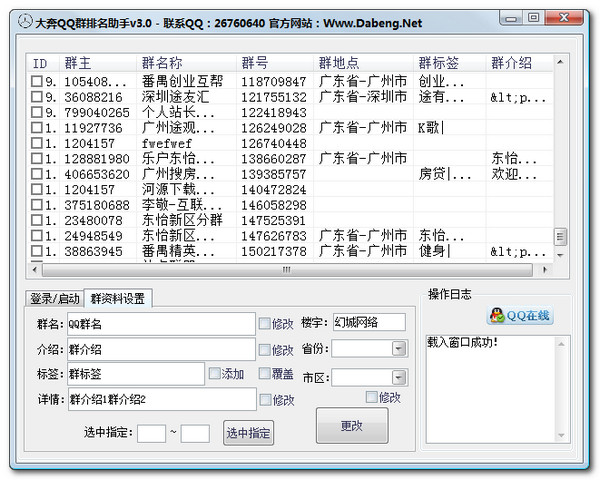
Task: Enable the 修改 checkbox beside 详情
Action: [265, 400]
